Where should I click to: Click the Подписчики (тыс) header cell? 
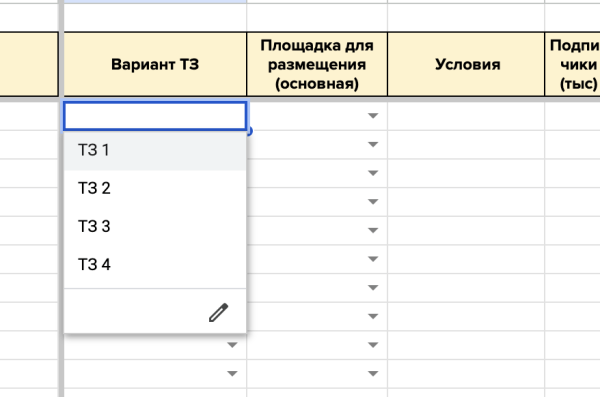click(572, 64)
